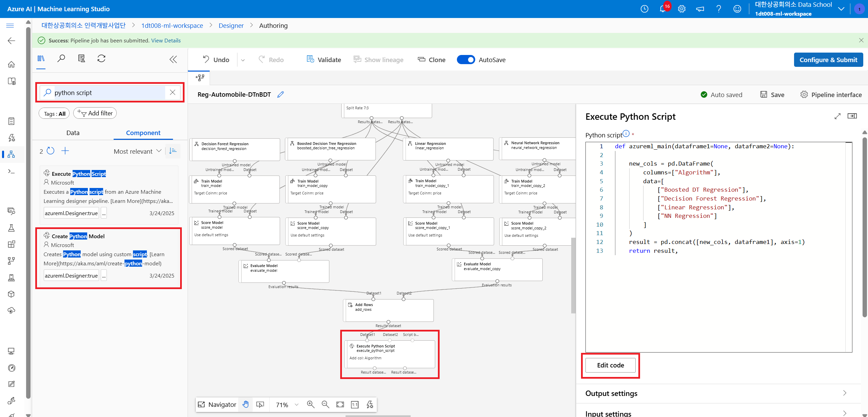Open the View Details link
This screenshot has height=417, width=868.
[x=166, y=40]
